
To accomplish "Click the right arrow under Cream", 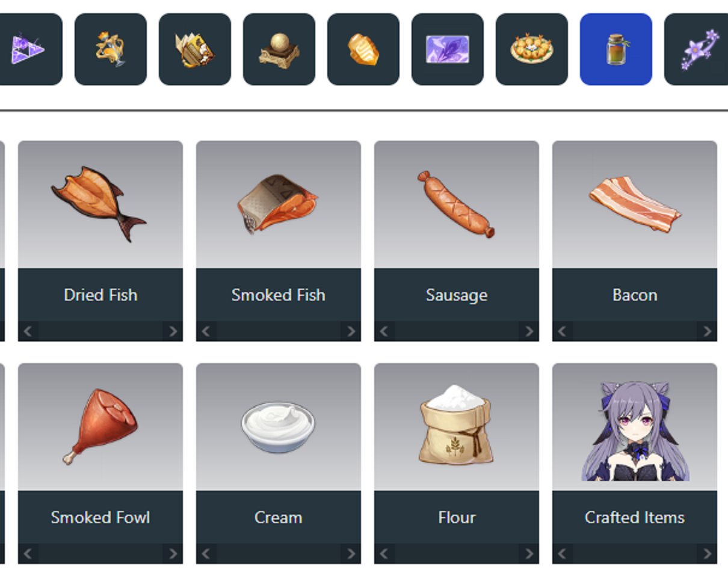I will pyautogui.click(x=351, y=554).
